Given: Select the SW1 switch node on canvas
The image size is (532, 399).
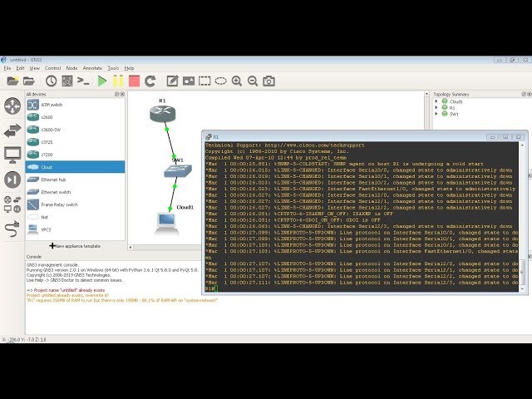Looking at the screenshot, I should (178, 171).
